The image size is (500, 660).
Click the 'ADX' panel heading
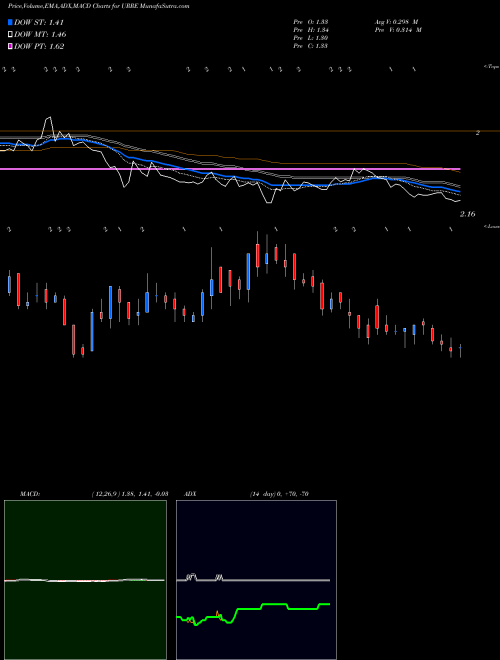tap(191, 494)
